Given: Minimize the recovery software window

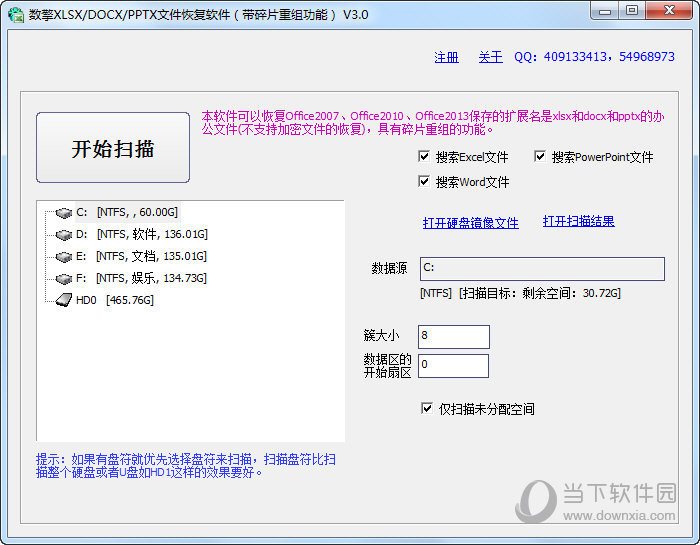Looking at the screenshot, I should [x=605, y=11].
